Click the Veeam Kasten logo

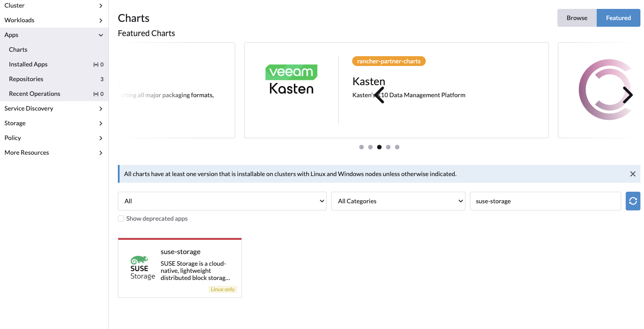pos(291,79)
